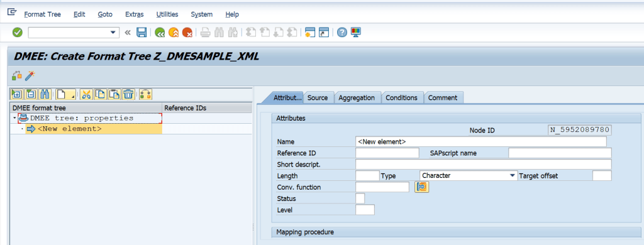
Task: Click the hierarchy check icon under title
Action: click(17, 76)
